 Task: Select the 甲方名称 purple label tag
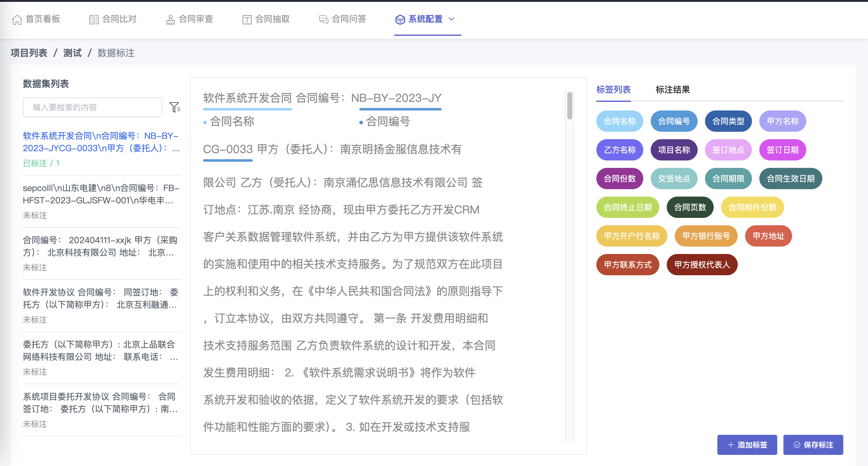782,121
